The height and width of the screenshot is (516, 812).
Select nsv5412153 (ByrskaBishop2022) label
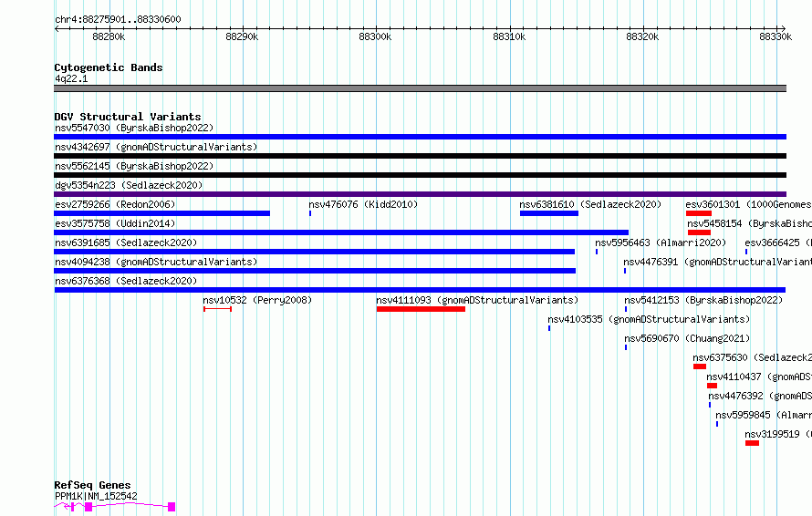[x=703, y=300]
